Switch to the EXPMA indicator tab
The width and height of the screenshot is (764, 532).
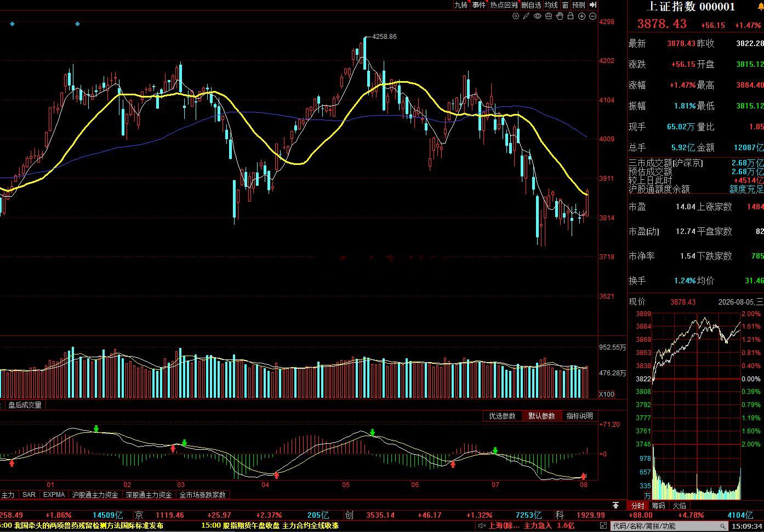tap(54, 495)
